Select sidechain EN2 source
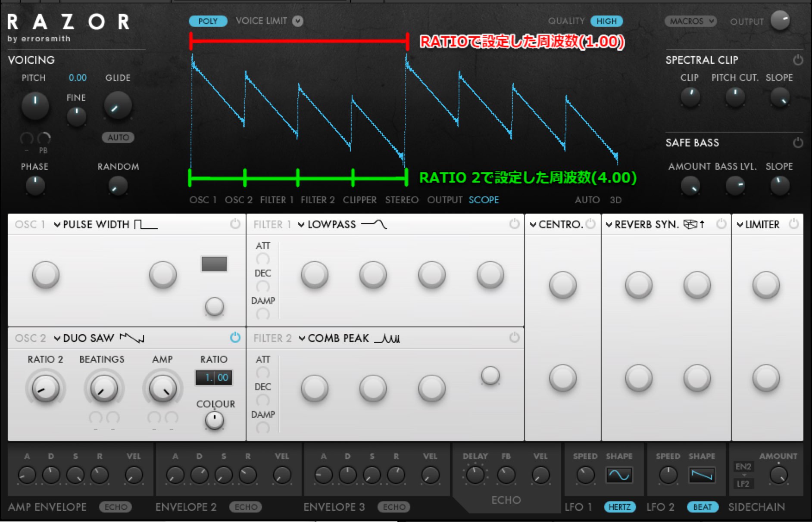Screen dimensions: 812x522 click(743, 466)
